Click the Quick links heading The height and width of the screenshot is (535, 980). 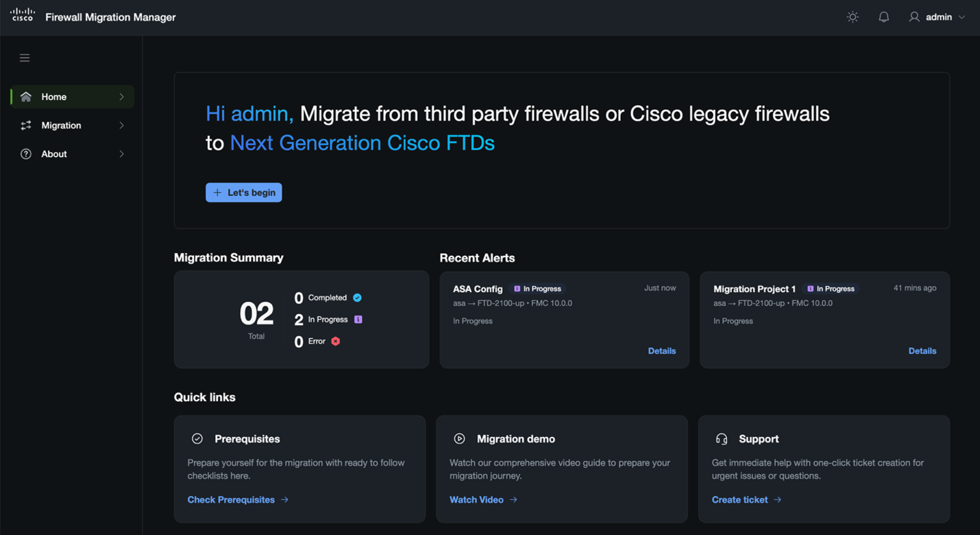coord(204,397)
